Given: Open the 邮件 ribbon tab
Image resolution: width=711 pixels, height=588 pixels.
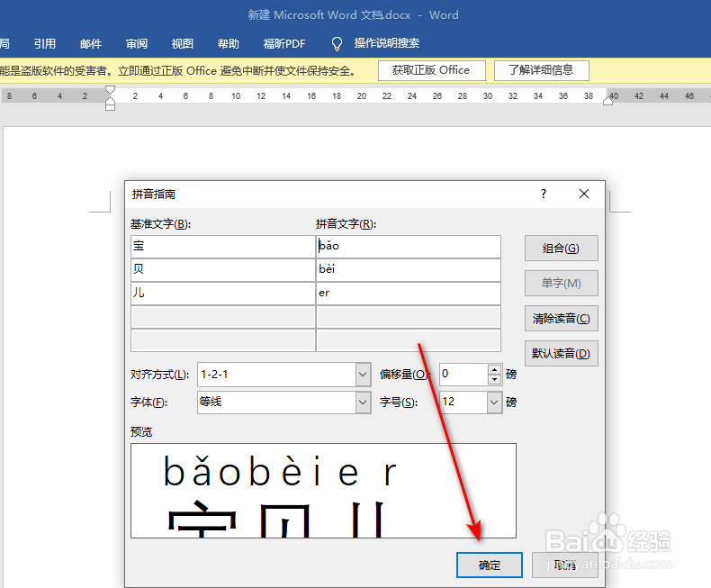Looking at the screenshot, I should (91, 43).
